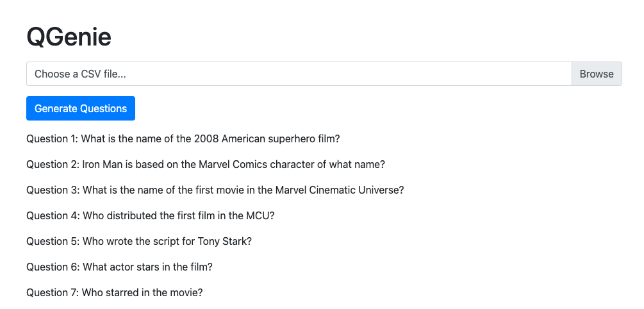Click the "Question 1:" label

click(x=53, y=138)
